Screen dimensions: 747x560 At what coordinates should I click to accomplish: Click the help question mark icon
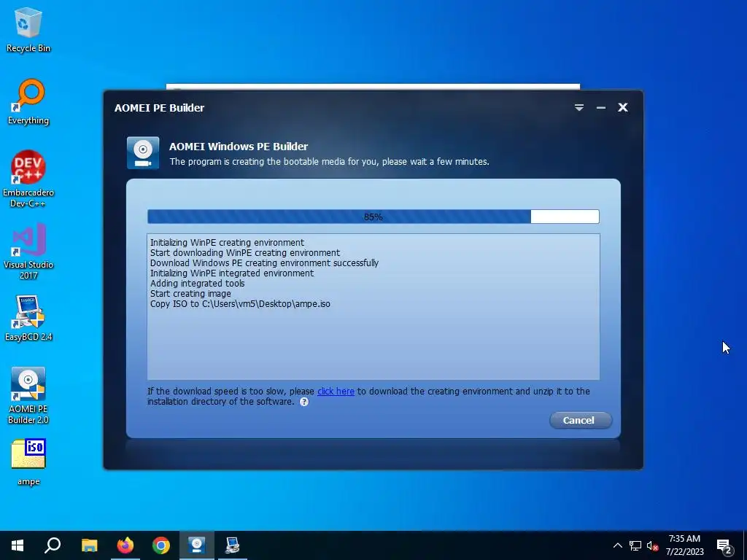[304, 402]
